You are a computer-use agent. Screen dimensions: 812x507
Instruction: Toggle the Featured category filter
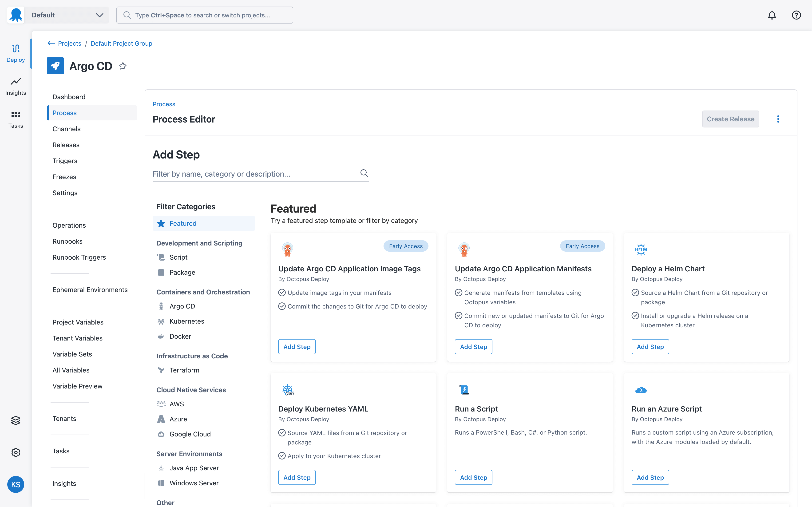click(x=183, y=223)
